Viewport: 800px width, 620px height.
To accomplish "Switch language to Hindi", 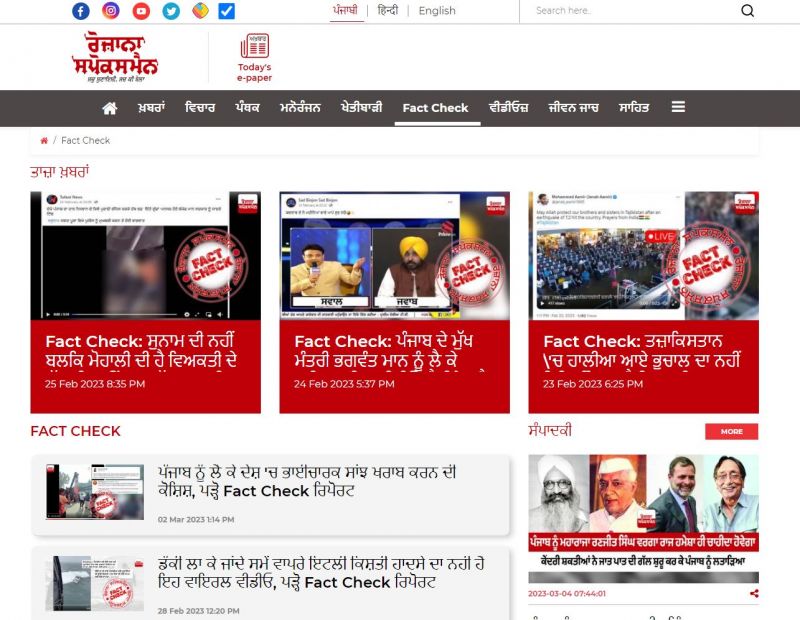I will 387,11.
